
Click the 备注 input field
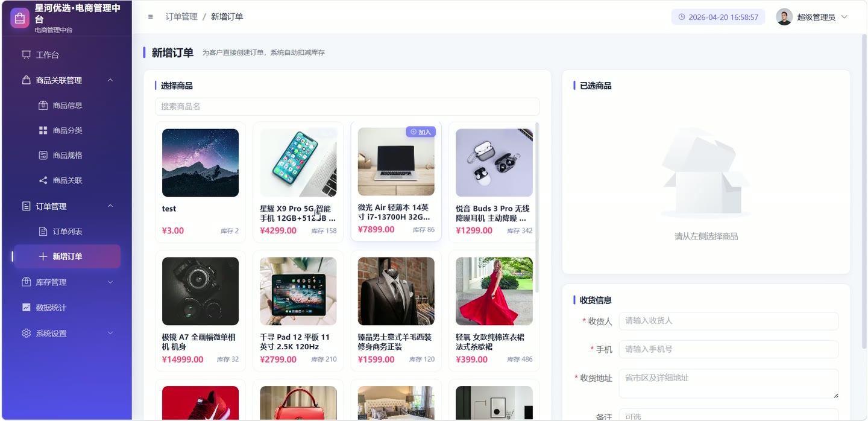coord(728,415)
